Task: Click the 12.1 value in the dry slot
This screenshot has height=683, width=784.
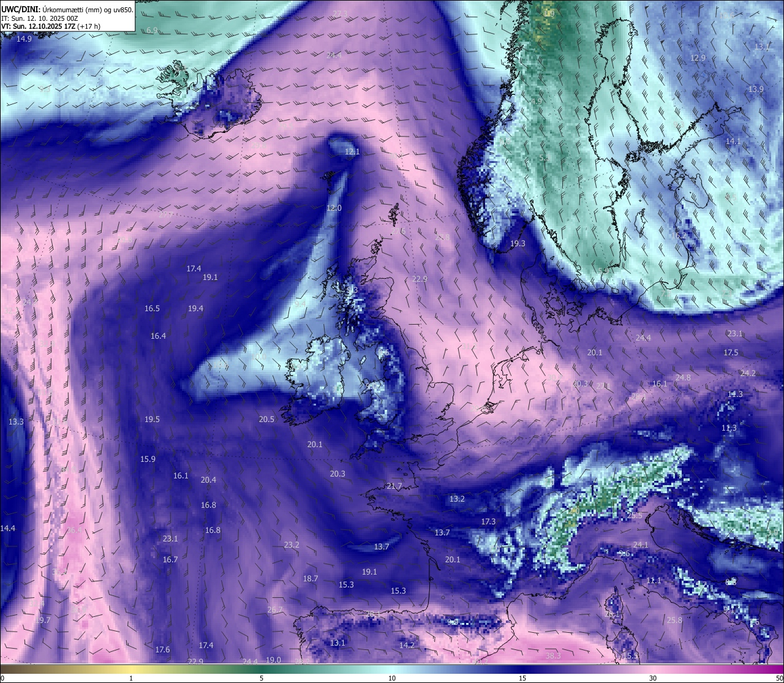Action: pos(352,151)
